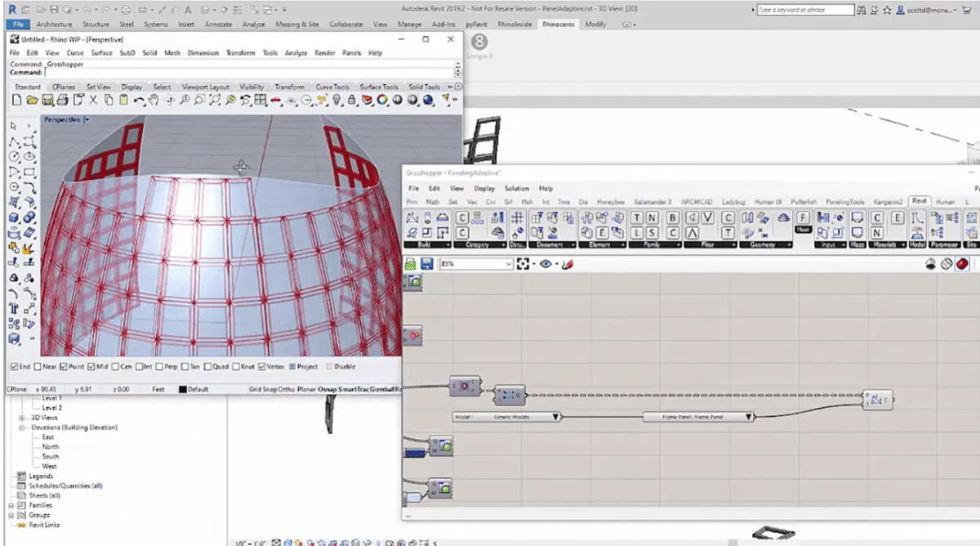The image size is (980, 546).
Task: Save the Grasshopper document with floppy icon
Action: point(426,265)
